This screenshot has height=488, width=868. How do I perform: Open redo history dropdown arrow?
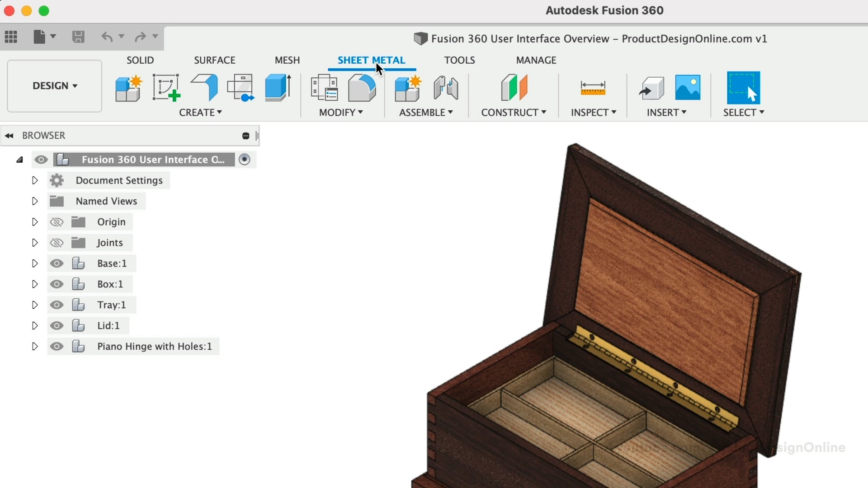[155, 36]
